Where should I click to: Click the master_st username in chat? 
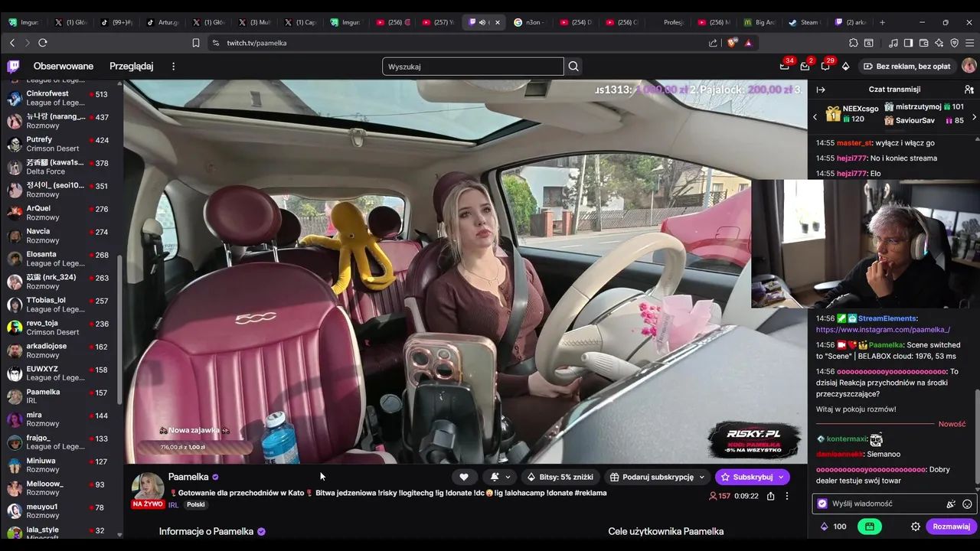point(854,143)
